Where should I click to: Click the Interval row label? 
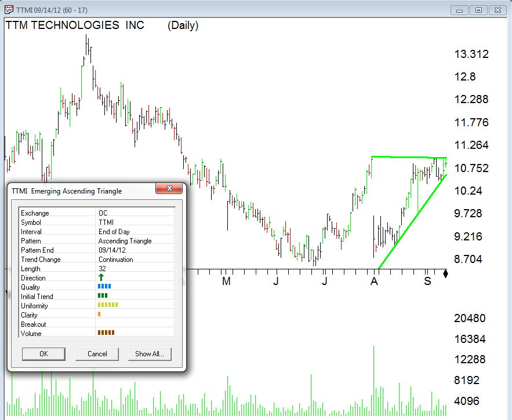[x=31, y=232]
